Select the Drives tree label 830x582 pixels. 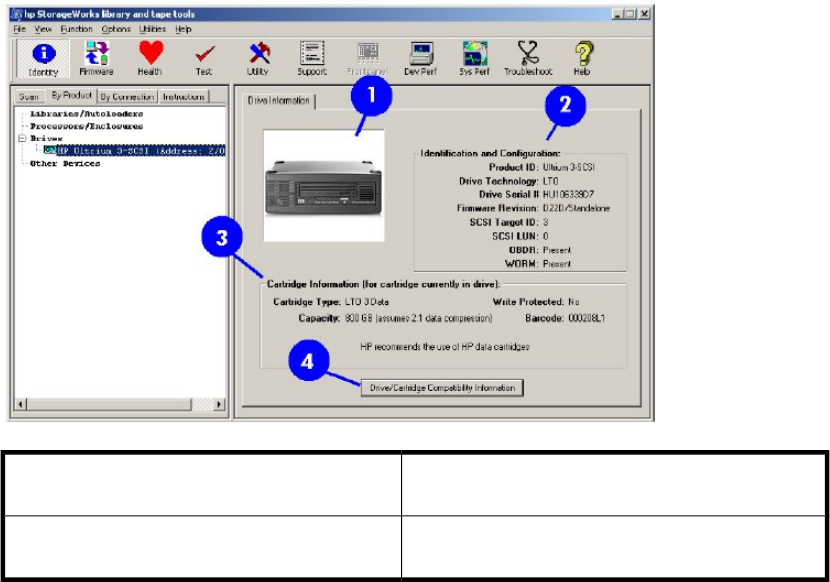(x=46, y=138)
